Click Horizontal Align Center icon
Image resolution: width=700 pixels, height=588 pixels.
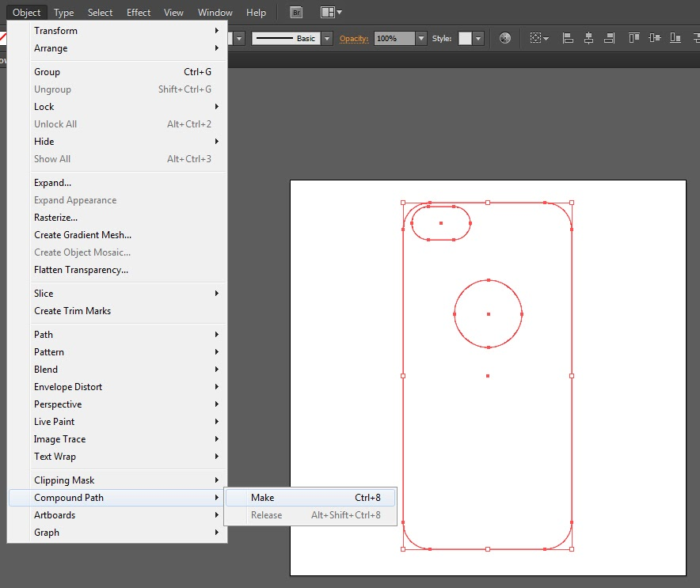pyautogui.click(x=588, y=38)
